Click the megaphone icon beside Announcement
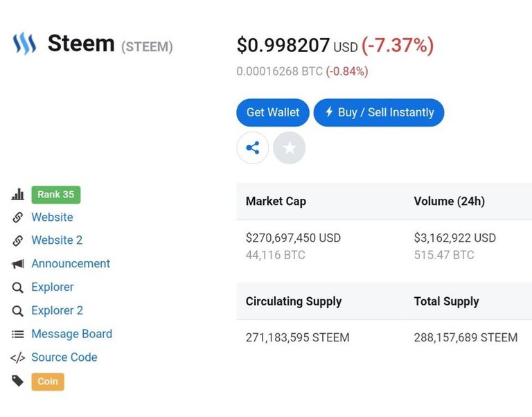Viewport: 532px width, 417px height. click(17, 264)
